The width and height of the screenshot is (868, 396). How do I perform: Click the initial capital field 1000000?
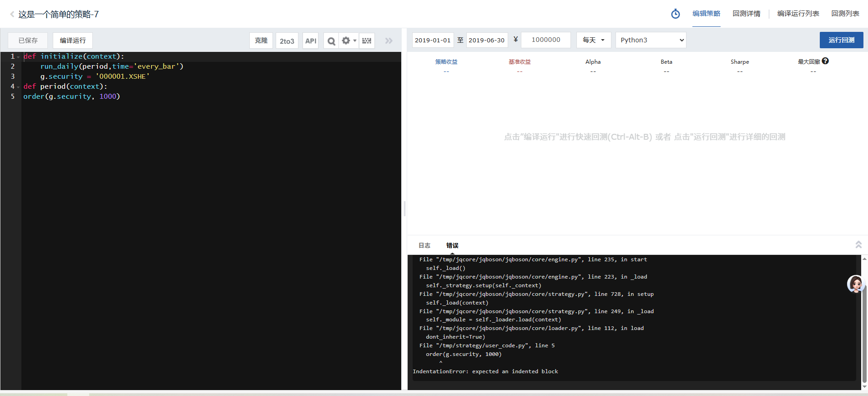[x=546, y=40]
